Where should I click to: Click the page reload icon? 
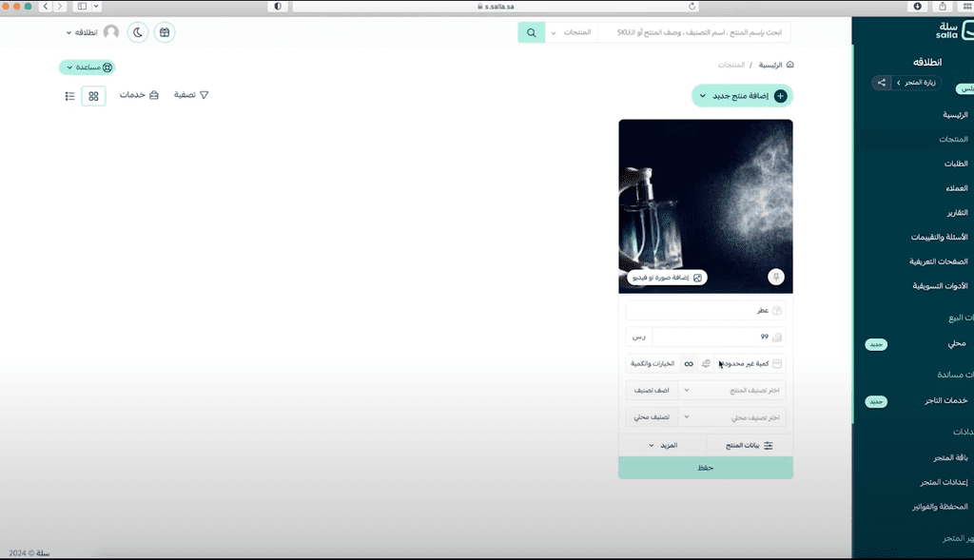[x=692, y=7]
